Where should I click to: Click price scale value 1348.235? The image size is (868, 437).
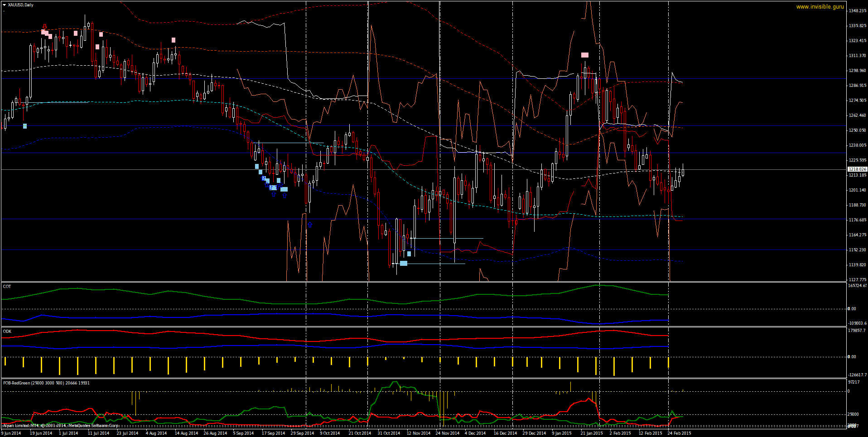pos(858,10)
